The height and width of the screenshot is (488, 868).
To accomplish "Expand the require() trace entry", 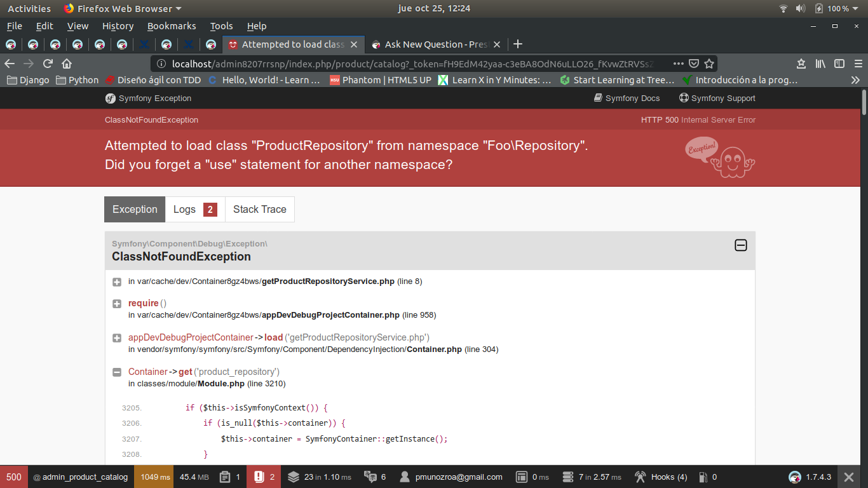I will tap(117, 304).
